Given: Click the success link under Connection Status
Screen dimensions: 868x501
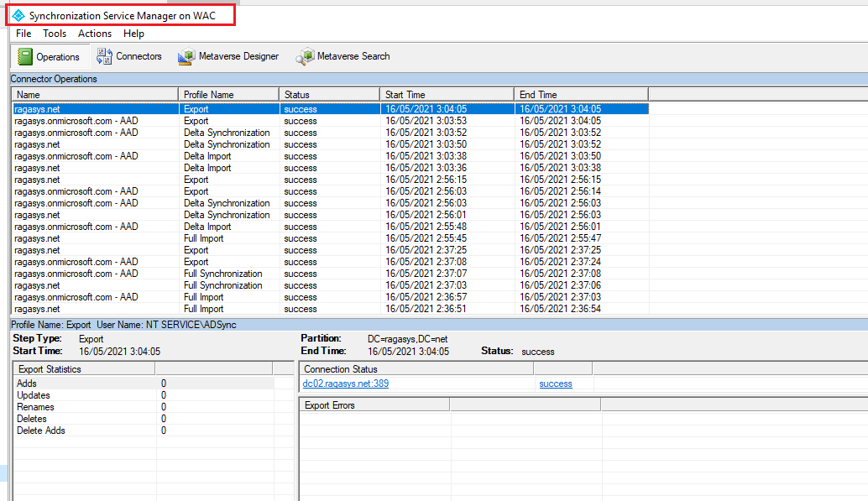Looking at the screenshot, I should pyautogui.click(x=555, y=384).
